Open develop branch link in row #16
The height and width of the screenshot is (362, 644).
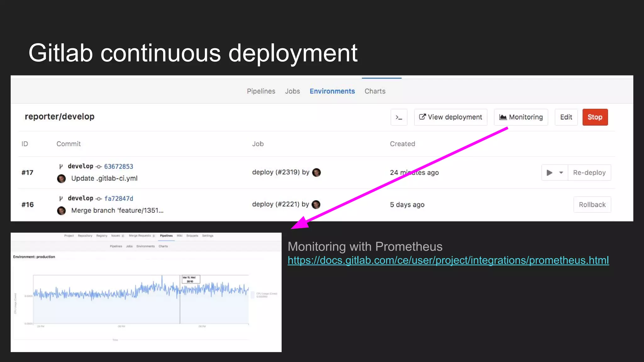click(x=80, y=198)
